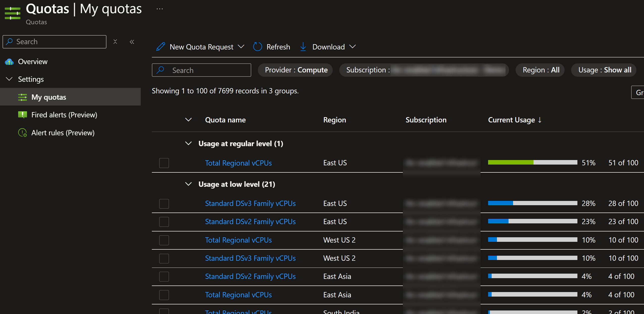The width and height of the screenshot is (644, 314).
Task: Check Total Regional vCPUs East US row
Action: pyautogui.click(x=164, y=163)
